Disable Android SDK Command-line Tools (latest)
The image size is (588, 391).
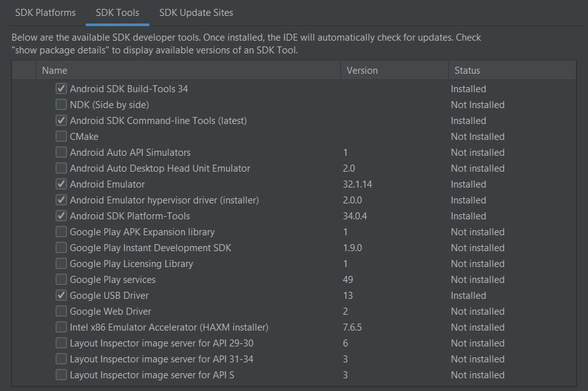[61, 120]
